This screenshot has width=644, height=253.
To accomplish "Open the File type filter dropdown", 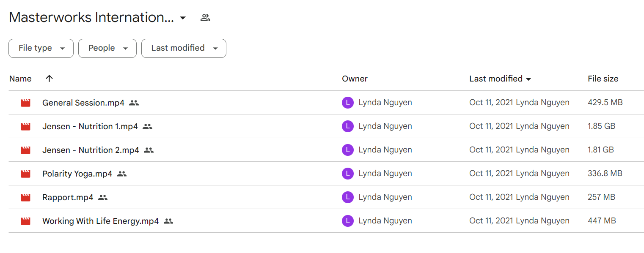I will (x=41, y=48).
